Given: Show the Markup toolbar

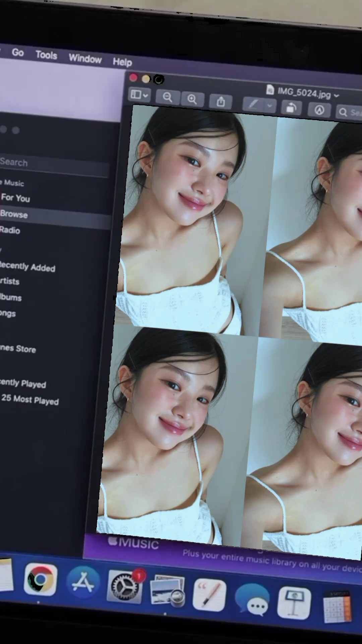Looking at the screenshot, I should pos(319,110).
